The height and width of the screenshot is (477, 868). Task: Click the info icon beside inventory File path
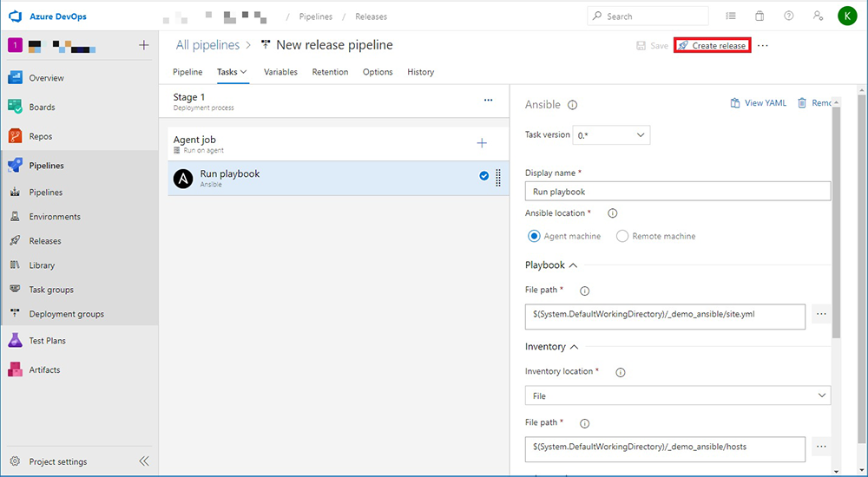(x=584, y=423)
